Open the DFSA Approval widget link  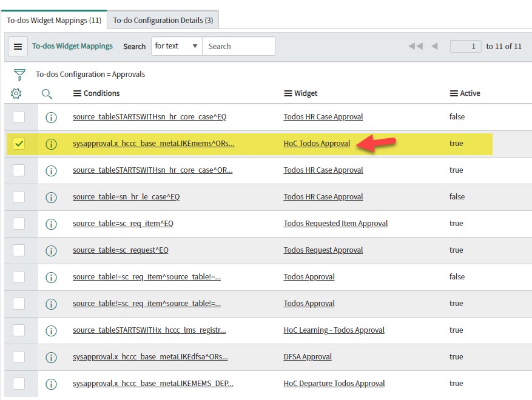click(308, 356)
